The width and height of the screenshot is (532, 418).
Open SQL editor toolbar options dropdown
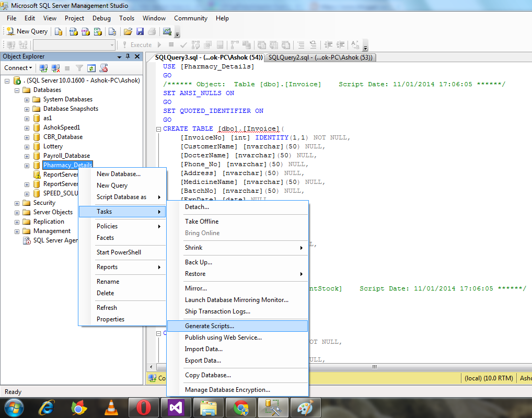tap(365, 47)
